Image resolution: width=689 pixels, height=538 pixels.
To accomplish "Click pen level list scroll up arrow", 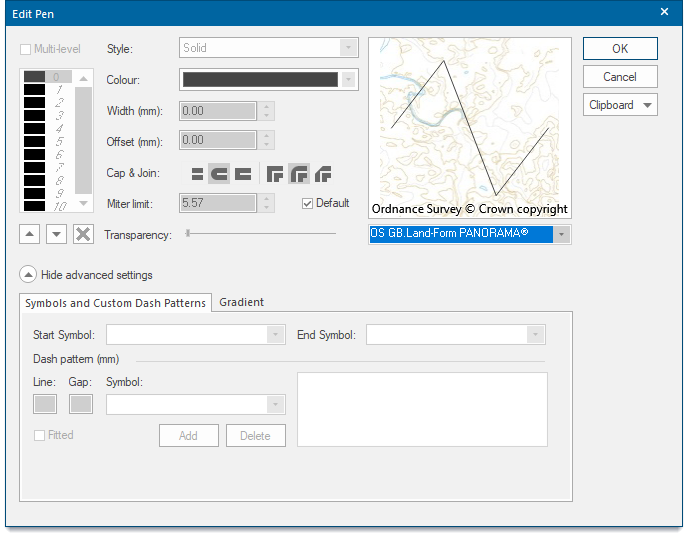I will (83, 79).
